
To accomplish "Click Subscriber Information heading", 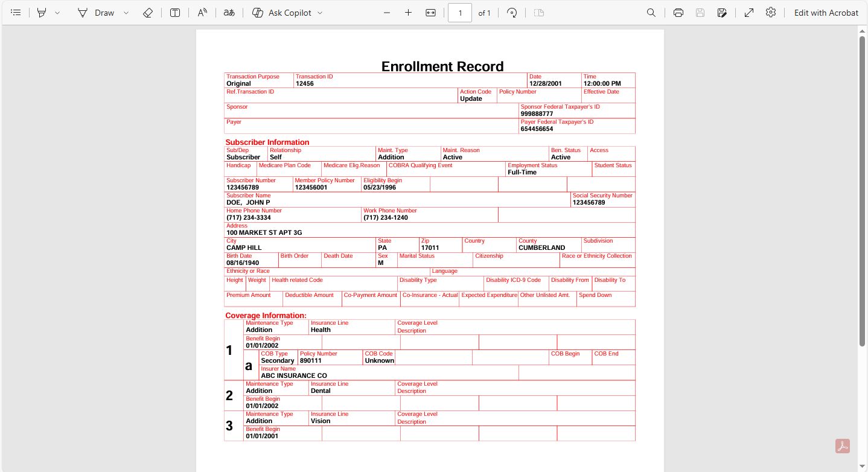I will click(x=267, y=142).
